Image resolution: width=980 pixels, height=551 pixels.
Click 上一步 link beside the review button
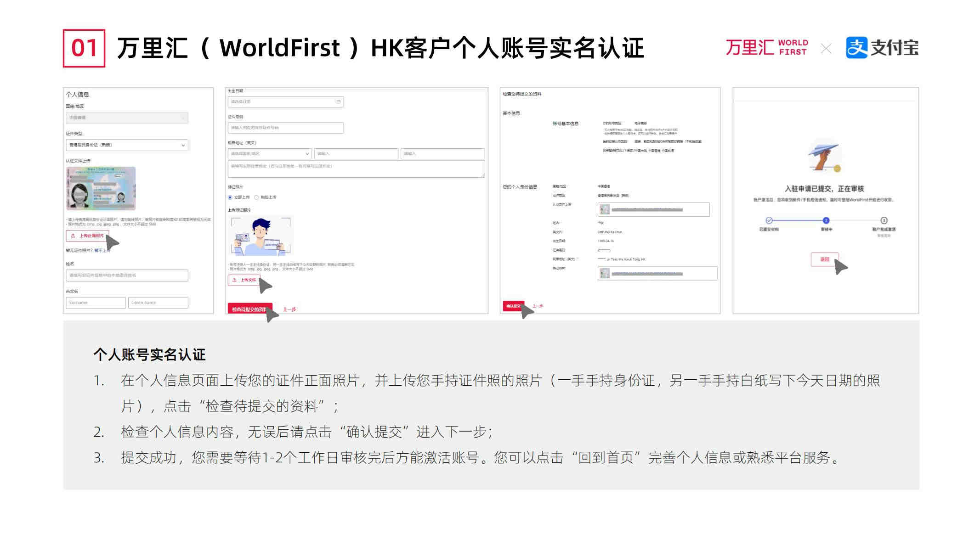pyautogui.click(x=289, y=309)
